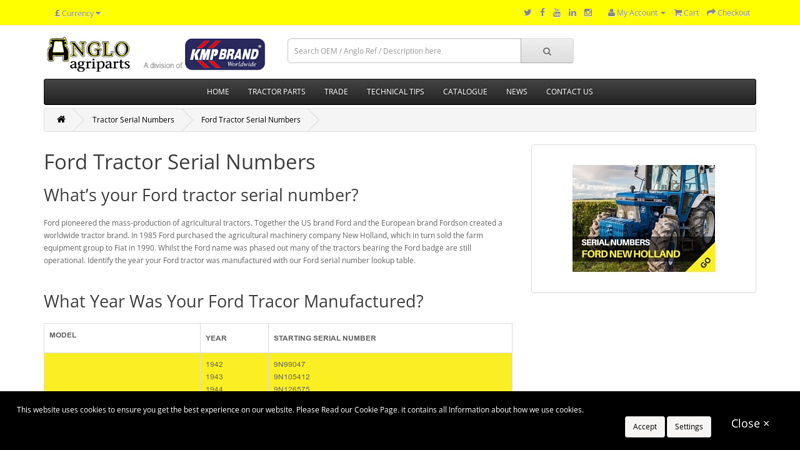Open the Twitter social icon

point(527,13)
